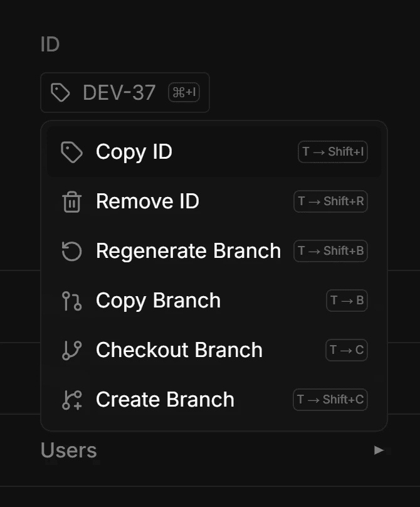Click the branch-plus icon beside Create Branch
This screenshot has width=420, height=507.
pyautogui.click(x=72, y=400)
